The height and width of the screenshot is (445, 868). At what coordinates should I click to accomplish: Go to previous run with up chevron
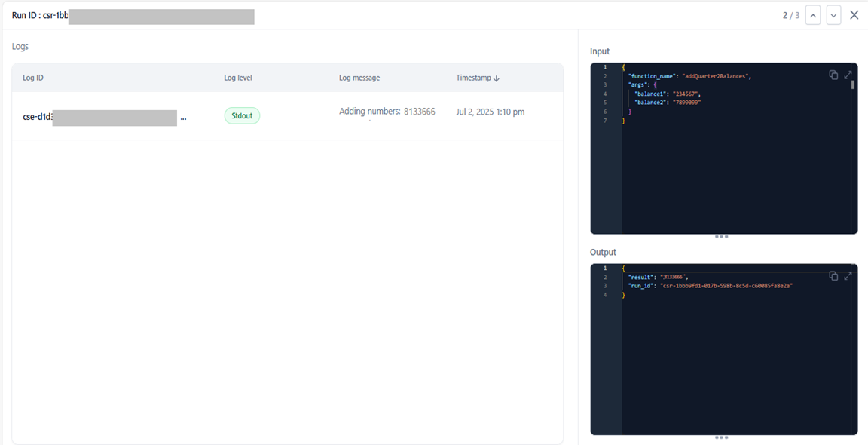pos(812,15)
